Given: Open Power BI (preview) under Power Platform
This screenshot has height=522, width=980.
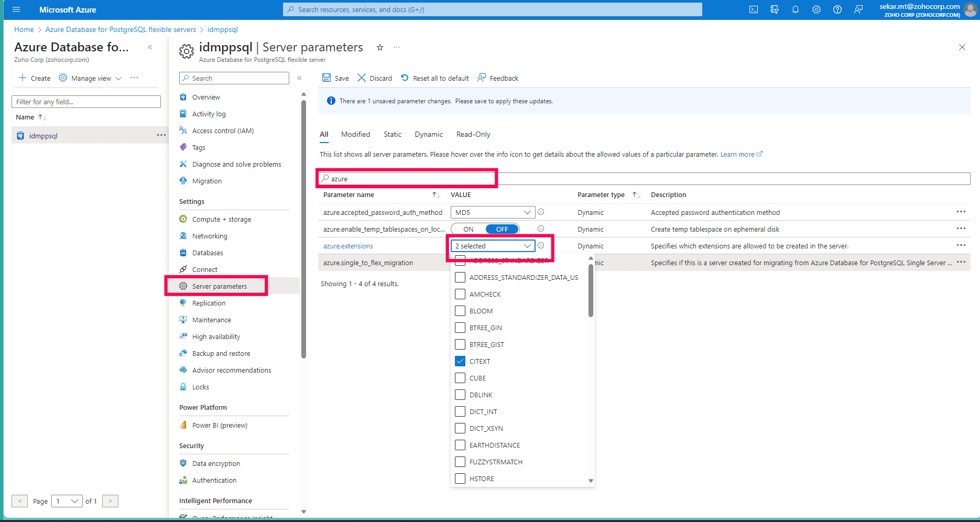Looking at the screenshot, I should point(220,425).
